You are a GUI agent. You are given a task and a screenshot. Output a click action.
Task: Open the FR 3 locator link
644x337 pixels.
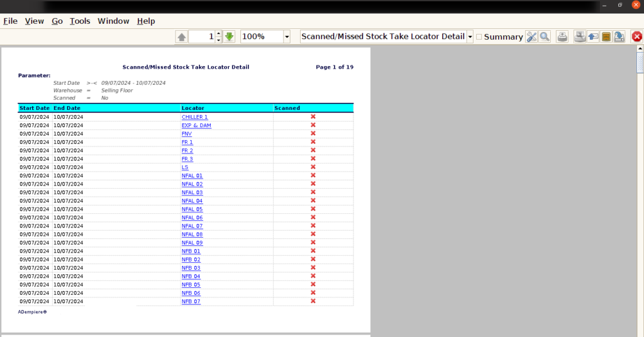pos(187,159)
